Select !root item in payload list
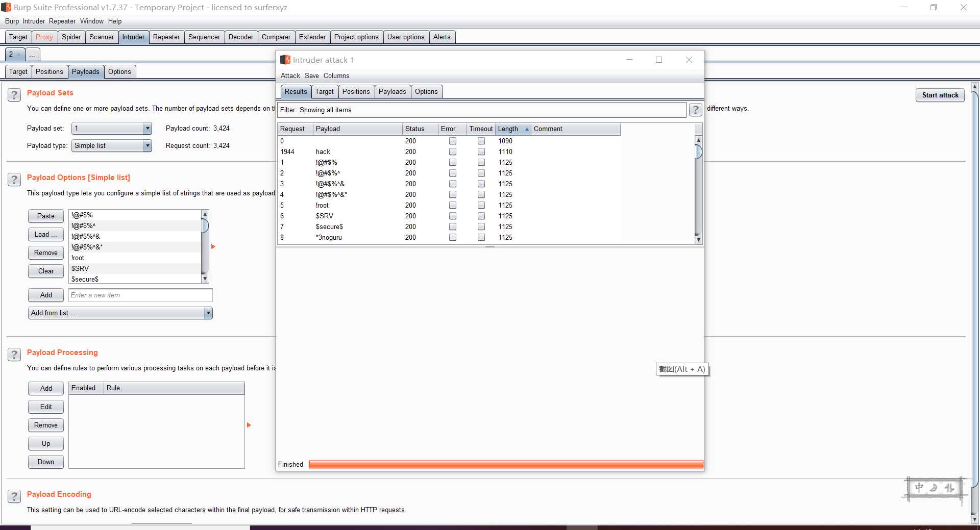980x530 pixels. point(135,258)
